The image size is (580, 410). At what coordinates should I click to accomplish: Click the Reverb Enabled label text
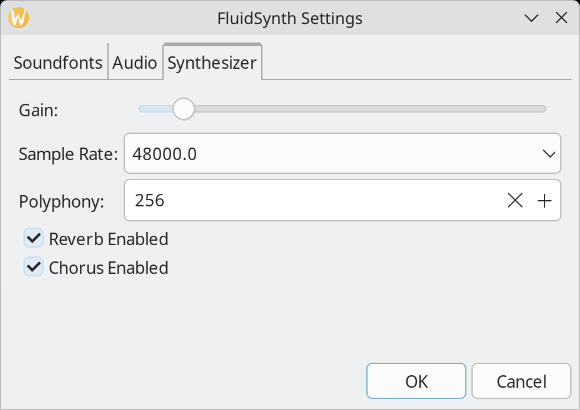109,239
